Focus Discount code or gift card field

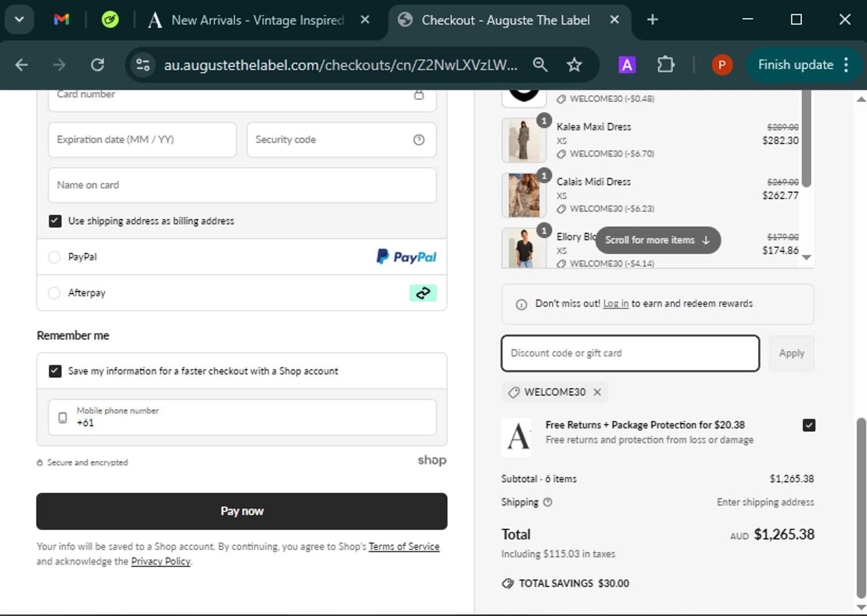(631, 353)
